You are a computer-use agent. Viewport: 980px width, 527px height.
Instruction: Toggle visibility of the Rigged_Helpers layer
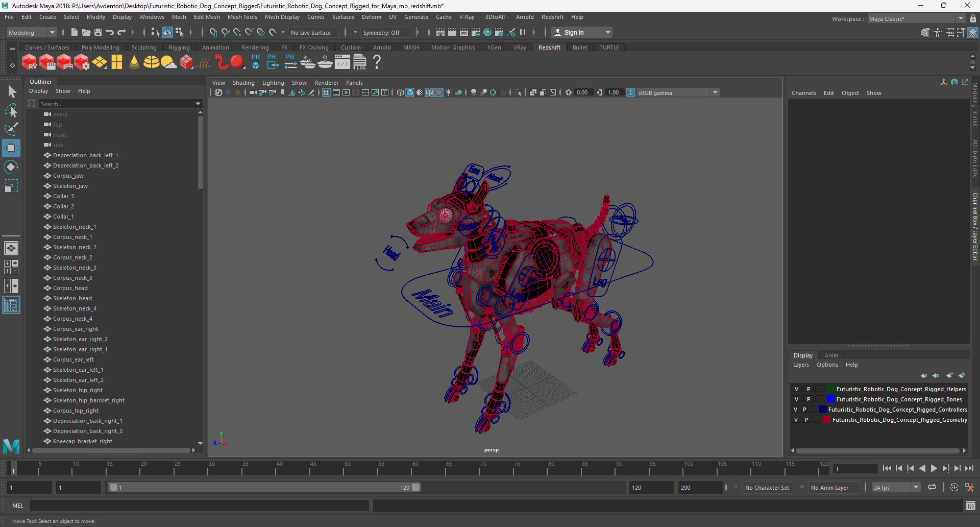coord(796,389)
